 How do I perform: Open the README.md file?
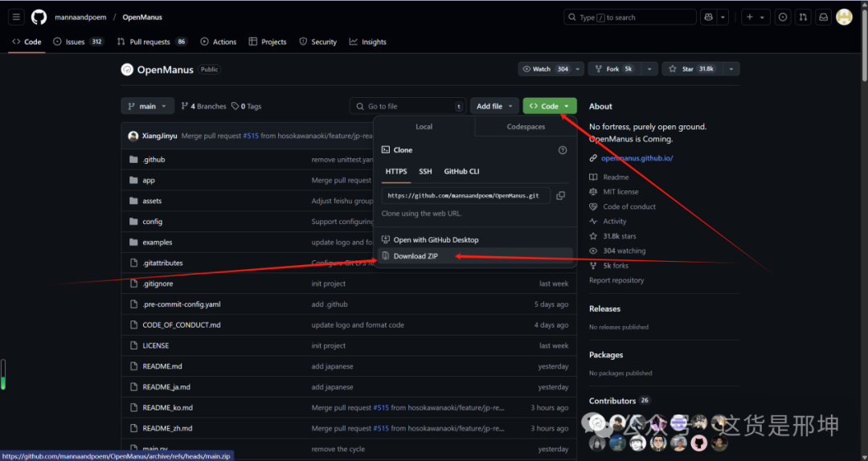[x=162, y=366]
